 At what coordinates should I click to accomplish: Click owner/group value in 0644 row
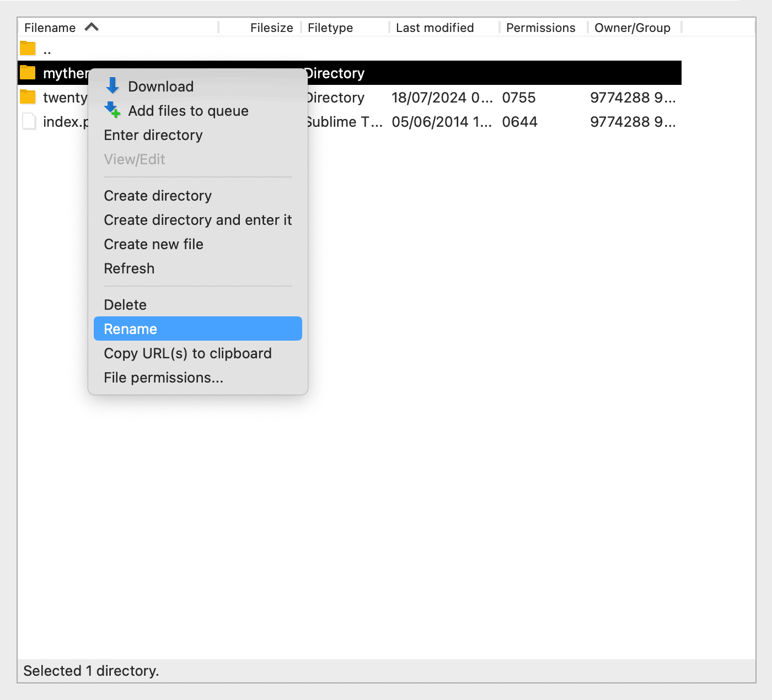click(x=633, y=122)
